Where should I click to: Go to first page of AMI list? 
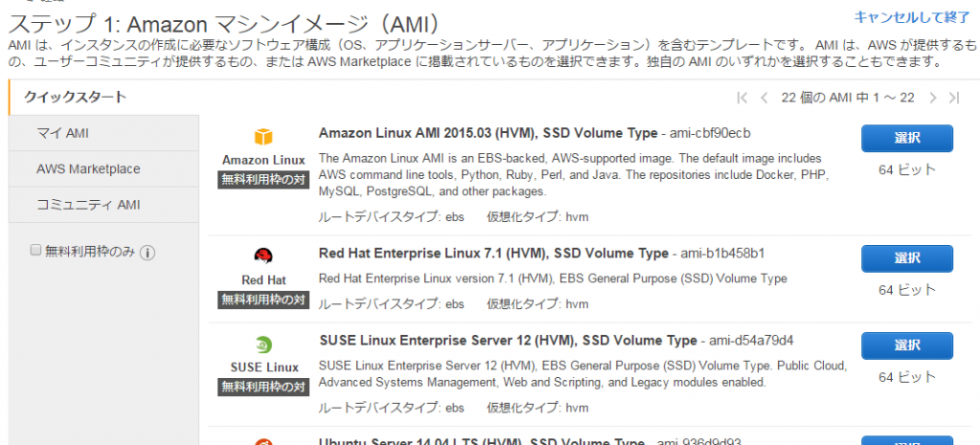743,98
